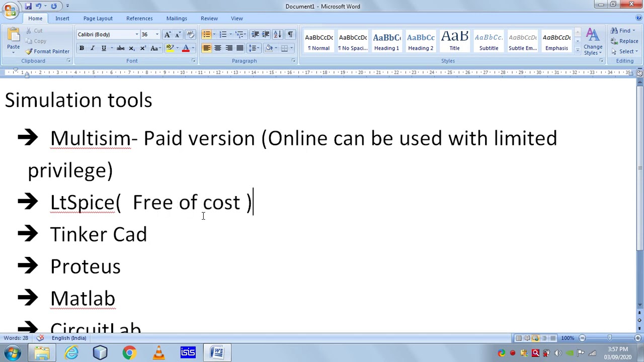This screenshot has width=644, height=362.
Task: Toggle bold formatting
Action: tap(82, 48)
